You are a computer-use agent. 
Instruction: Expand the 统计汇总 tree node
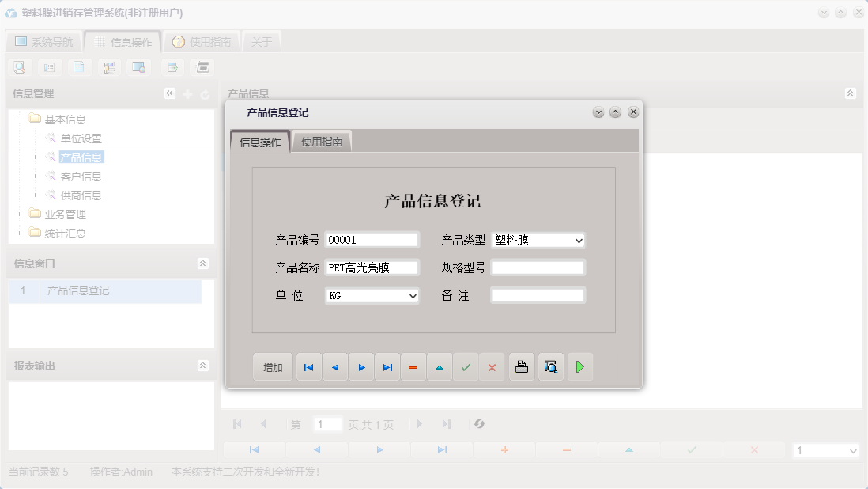coord(18,233)
